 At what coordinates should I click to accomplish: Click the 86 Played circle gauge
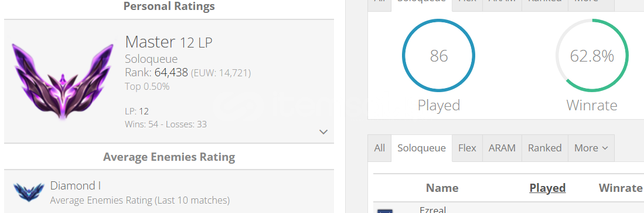coord(439,56)
